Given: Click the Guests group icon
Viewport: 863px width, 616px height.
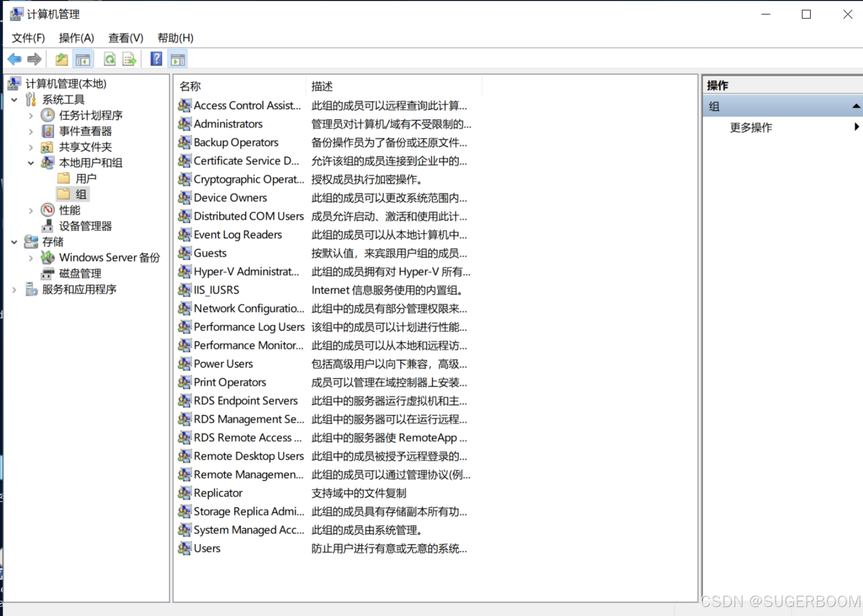Looking at the screenshot, I should (184, 254).
